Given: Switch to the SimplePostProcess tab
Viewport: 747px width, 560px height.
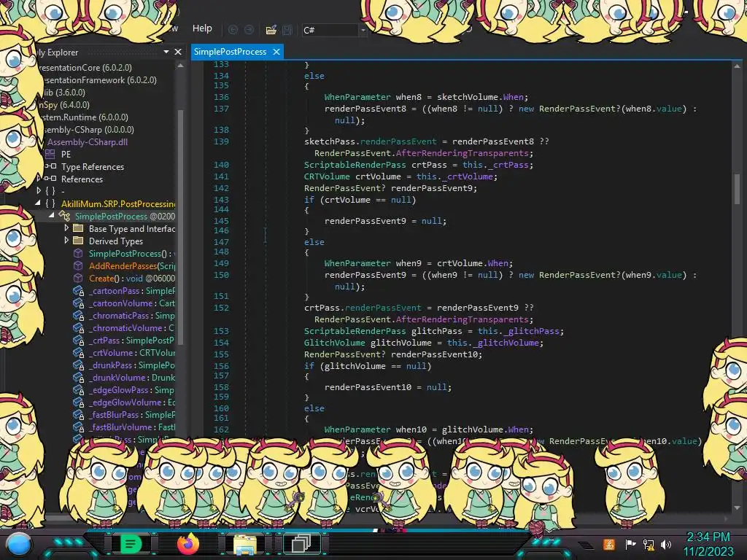Looking at the screenshot, I should pos(230,52).
